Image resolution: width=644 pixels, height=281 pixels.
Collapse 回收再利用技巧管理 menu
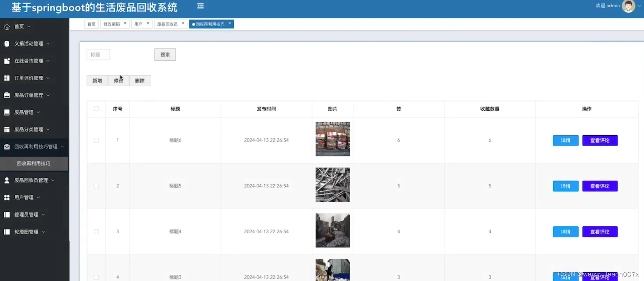coord(62,146)
